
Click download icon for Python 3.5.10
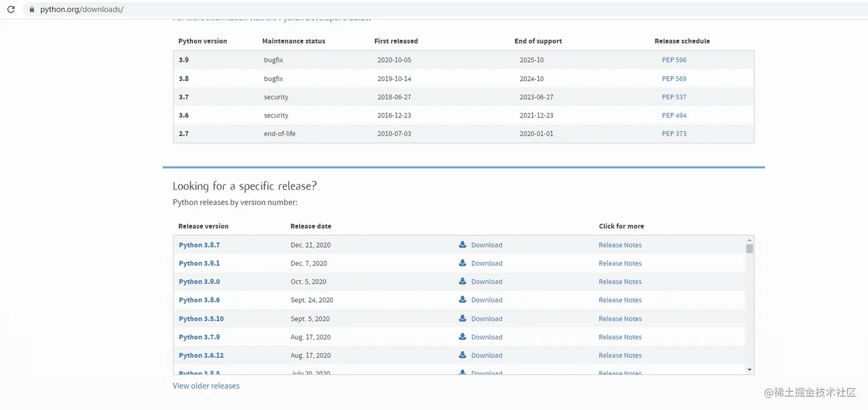tap(463, 319)
